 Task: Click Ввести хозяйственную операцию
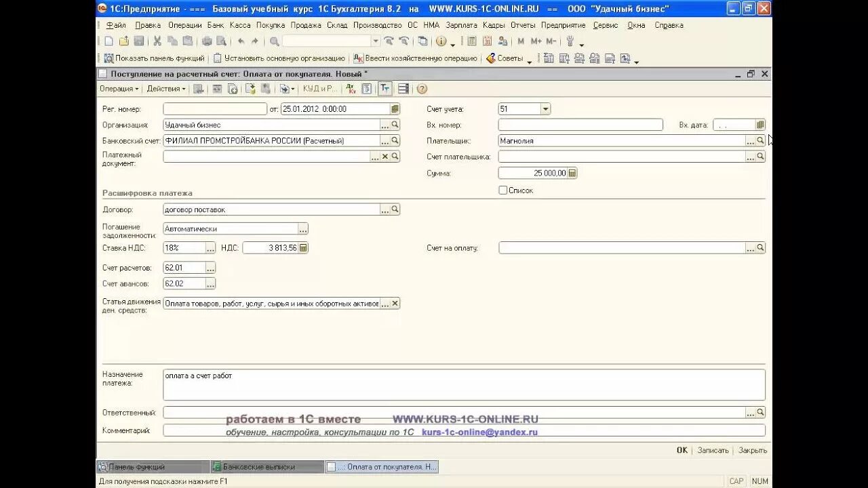416,58
